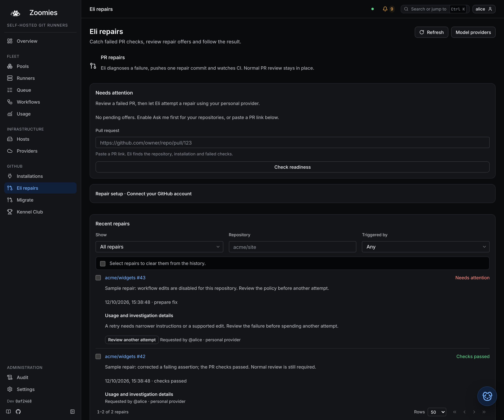504x420 pixels.
Task: Open GitHub Installations page
Action: tap(40, 176)
